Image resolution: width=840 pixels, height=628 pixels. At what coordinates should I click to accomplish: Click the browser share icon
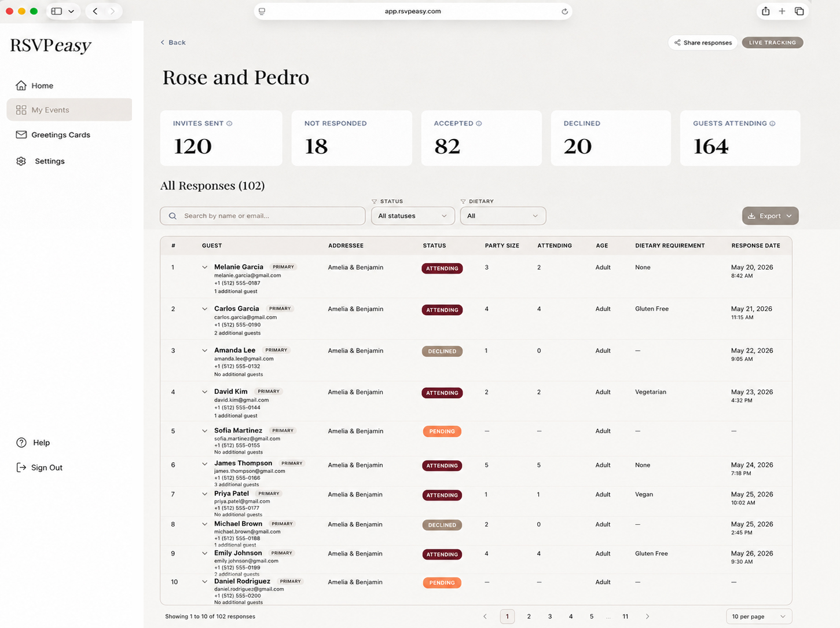click(766, 11)
